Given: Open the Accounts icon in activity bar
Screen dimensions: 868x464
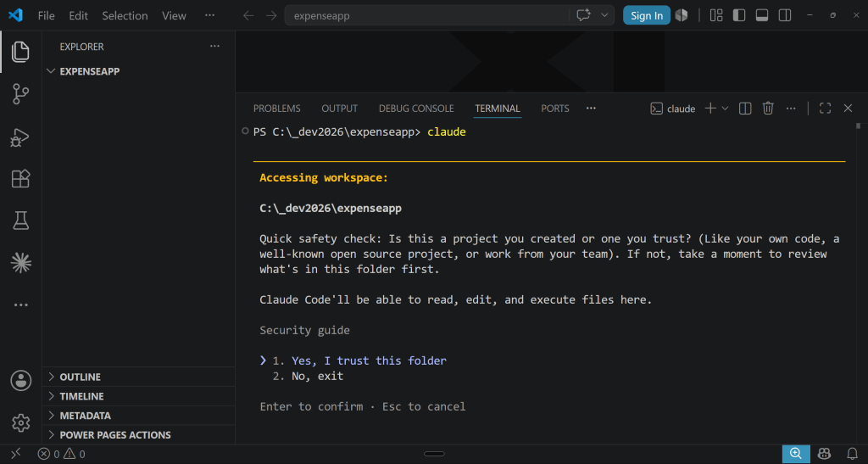Looking at the screenshot, I should (x=20, y=381).
